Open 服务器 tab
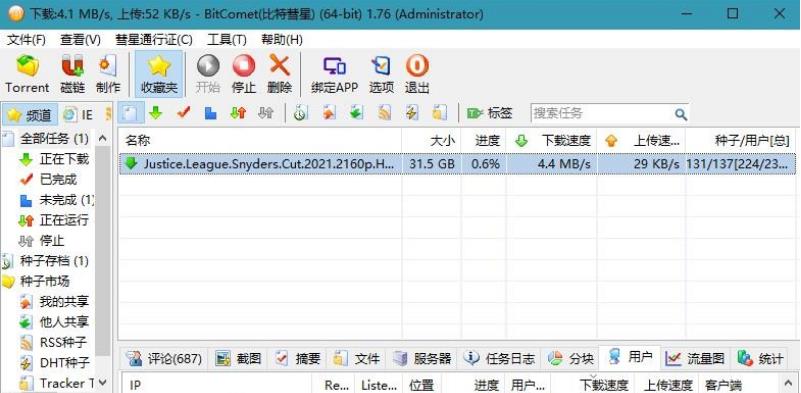Screen dimensions: 801x393 point(423,359)
